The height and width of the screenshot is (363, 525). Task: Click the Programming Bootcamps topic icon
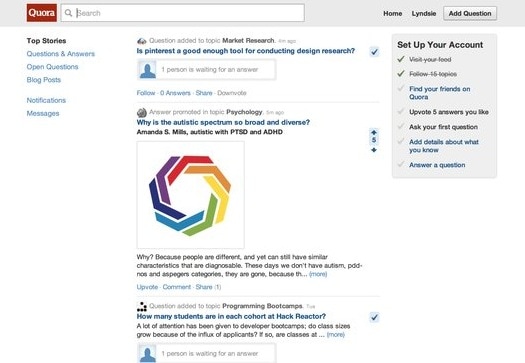[x=142, y=306]
